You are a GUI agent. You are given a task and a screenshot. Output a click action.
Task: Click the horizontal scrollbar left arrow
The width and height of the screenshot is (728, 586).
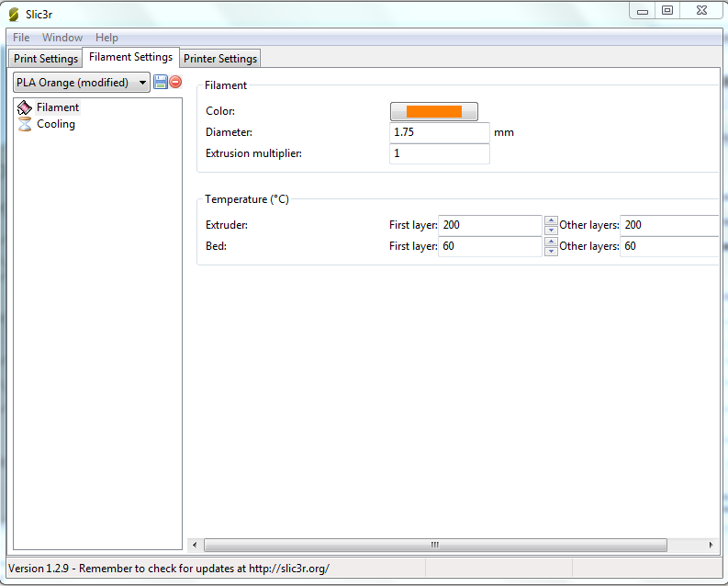(195, 546)
